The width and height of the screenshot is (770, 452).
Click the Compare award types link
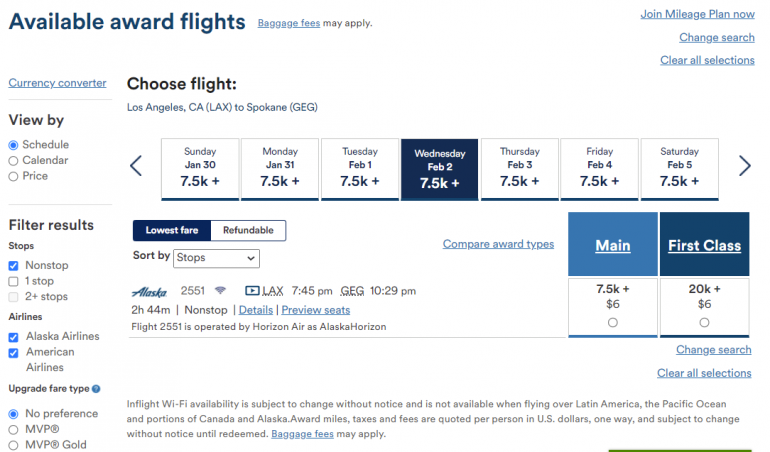click(x=498, y=244)
